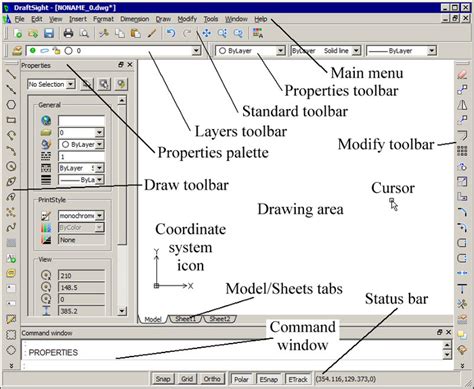Toggle layer 0 visibility green dot
The width and height of the screenshot is (474, 389).
tap(32, 50)
